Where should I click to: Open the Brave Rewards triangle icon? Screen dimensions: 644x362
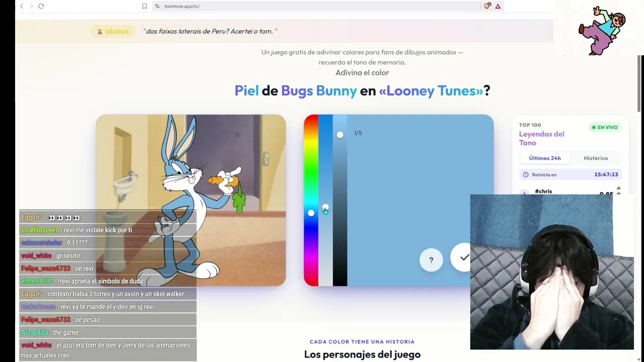coord(498,6)
